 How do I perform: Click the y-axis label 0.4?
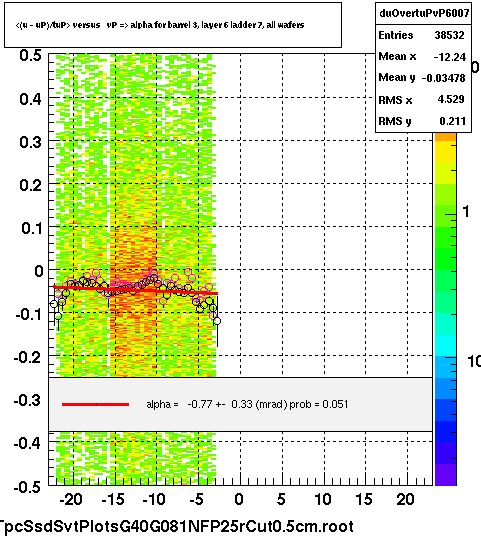31,99
